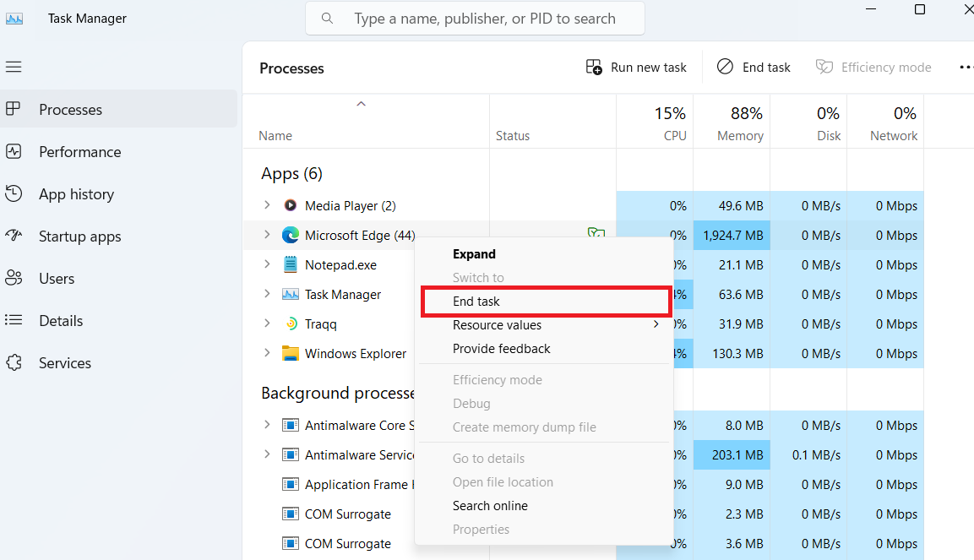Expand the Traqq process group

pyautogui.click(x=267, y=323)
